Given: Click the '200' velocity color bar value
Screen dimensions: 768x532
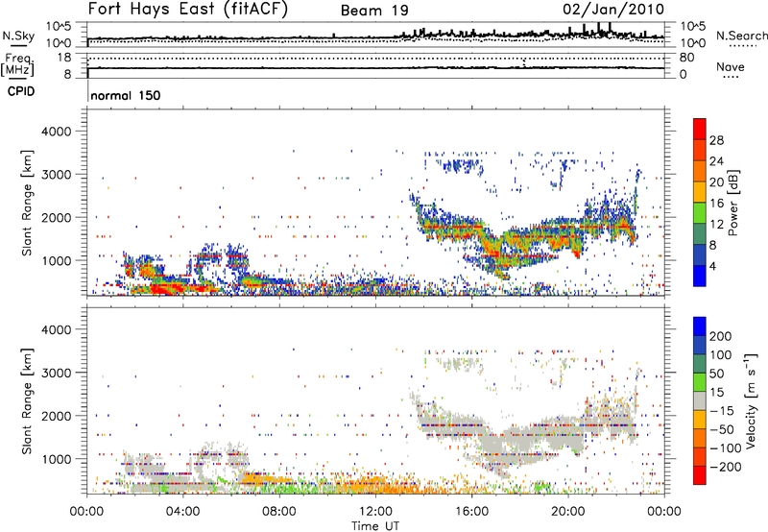Looking at the screenshot, I should click(x=721, y=336).
